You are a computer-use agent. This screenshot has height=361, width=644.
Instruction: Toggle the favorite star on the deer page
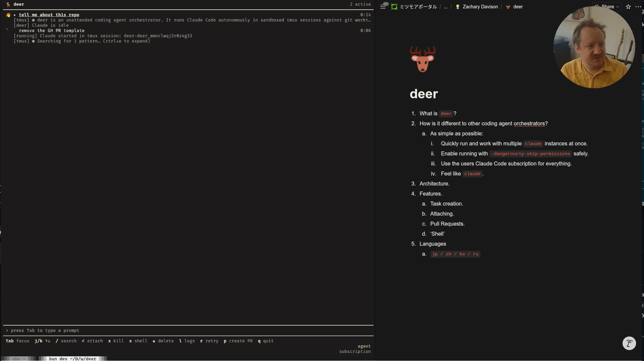(x=628, y=7)
